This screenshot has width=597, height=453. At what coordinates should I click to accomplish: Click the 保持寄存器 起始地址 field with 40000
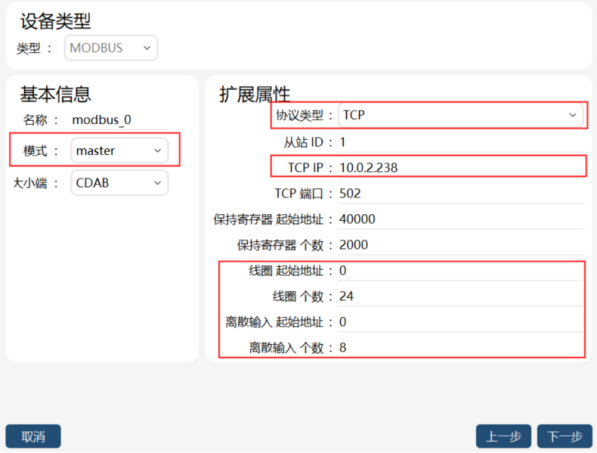tap(461, 219)
